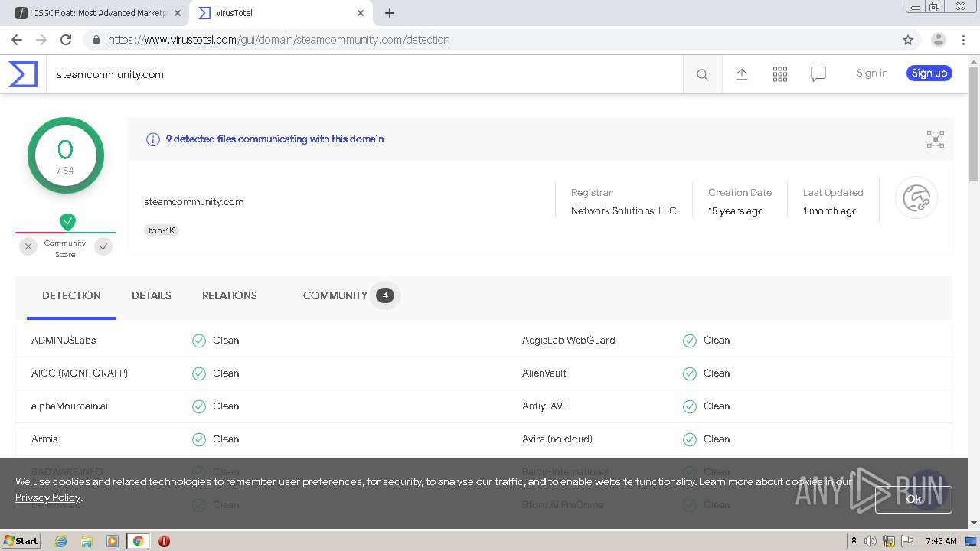Vote malicious with the X community button
This screenshot has width=980, height=551.
[x=28, y=246]
